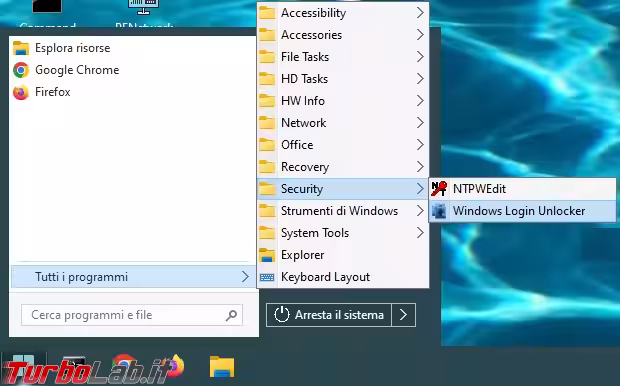This screenshot has height=386, width=620.
Task: Click the Esplora risorse label
Action: click(x=73, y=48)
